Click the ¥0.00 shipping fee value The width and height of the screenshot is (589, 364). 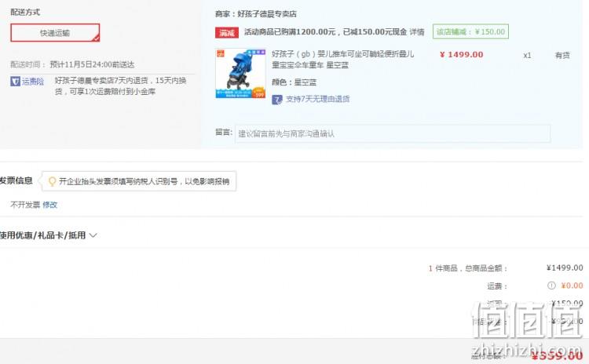pos(572,286)
